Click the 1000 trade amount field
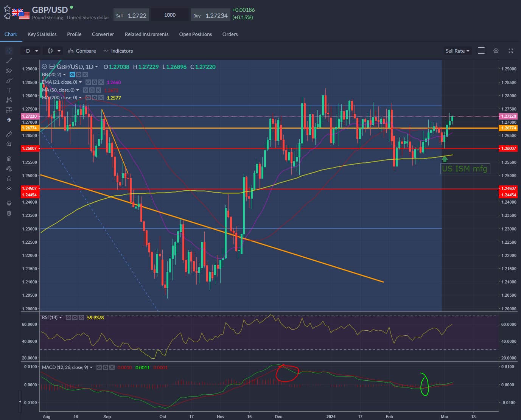The height and width of the screenshot is (420, 521). click(x=170, y=15)
